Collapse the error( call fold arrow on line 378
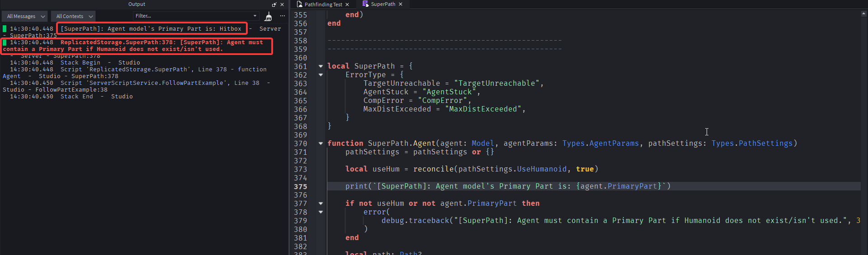This screenshot has height=255, width=868. pos(321,212)
